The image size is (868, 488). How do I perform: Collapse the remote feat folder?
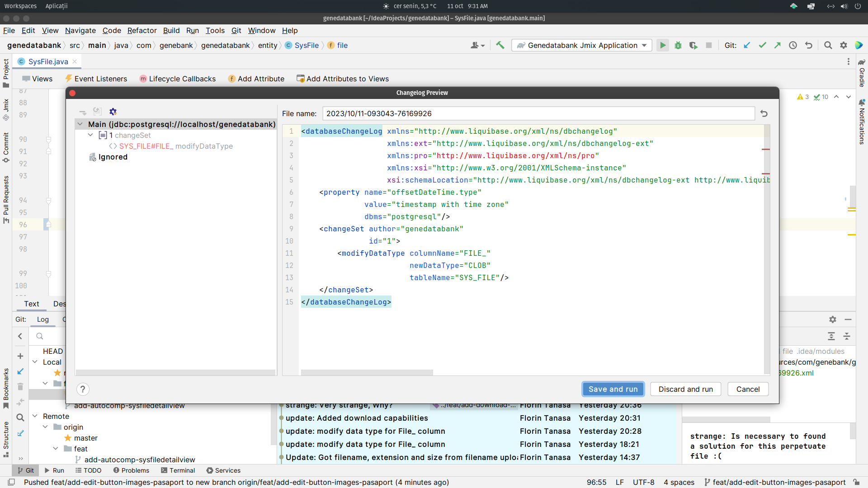click(x=56, y=449)
